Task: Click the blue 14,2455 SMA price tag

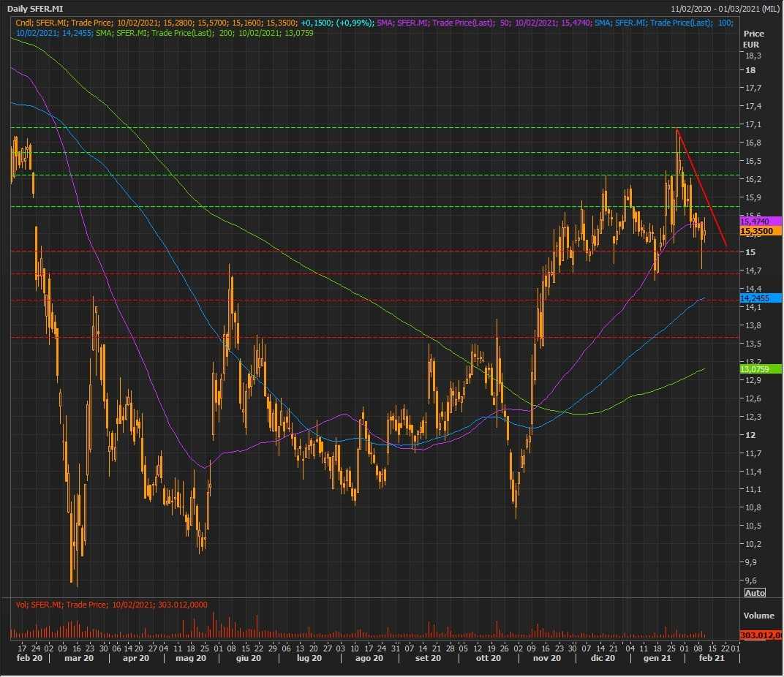Action: click(x=755, y=298)
